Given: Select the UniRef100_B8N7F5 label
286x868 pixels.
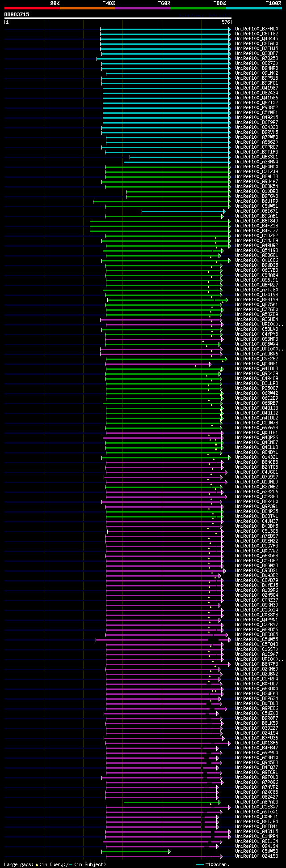Looking at the screenshot, I should point(257,664).
